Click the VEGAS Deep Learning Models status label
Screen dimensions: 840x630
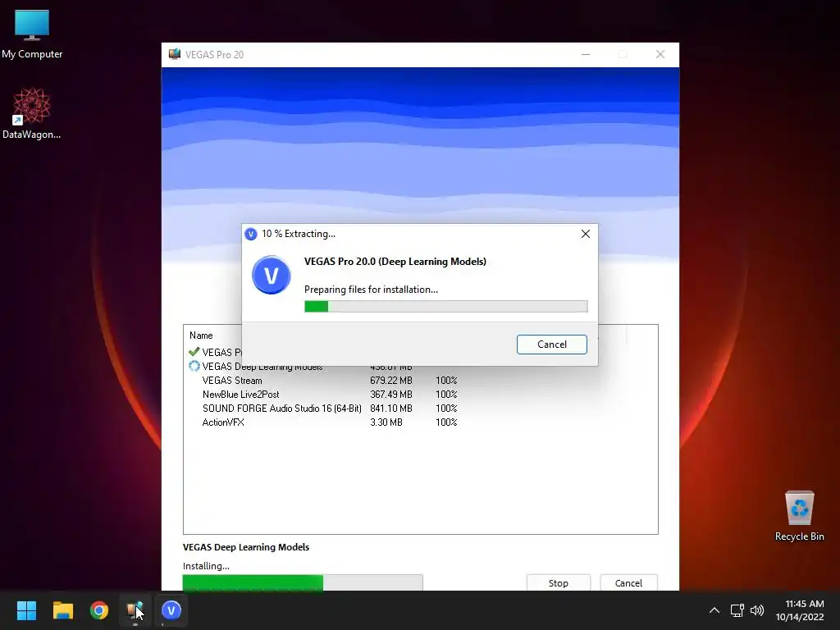point(246,547)
